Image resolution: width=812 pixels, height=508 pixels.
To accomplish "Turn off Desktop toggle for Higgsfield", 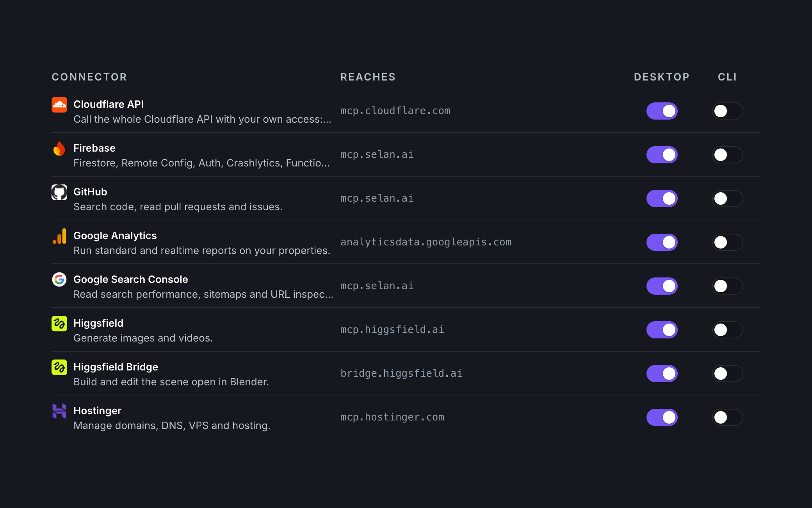I will pyautogui.click(x=662, y=330).
